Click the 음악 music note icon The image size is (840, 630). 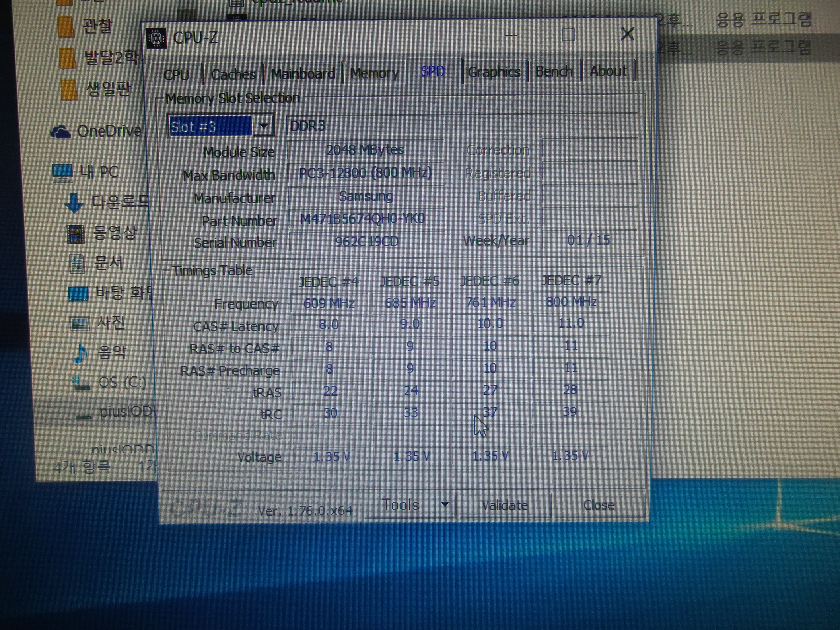[x=81, y=353]
